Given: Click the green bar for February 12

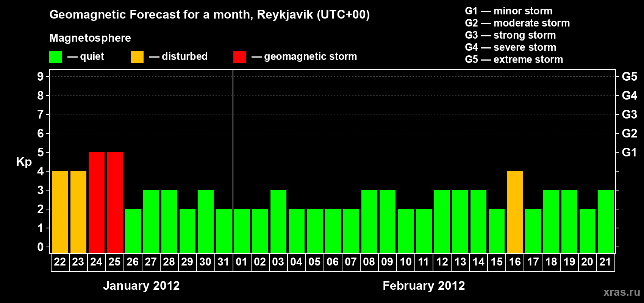Looking at the screenshot, I should (x=442, y=221).
